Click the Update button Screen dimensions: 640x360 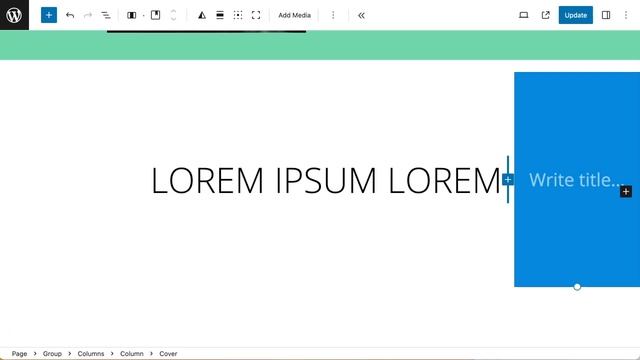(576, 15)
